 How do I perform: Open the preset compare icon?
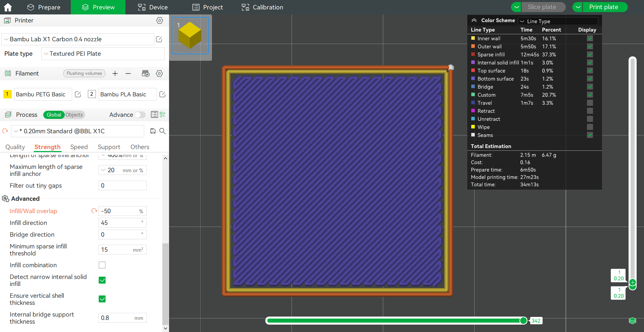click(x=163, y=115)
